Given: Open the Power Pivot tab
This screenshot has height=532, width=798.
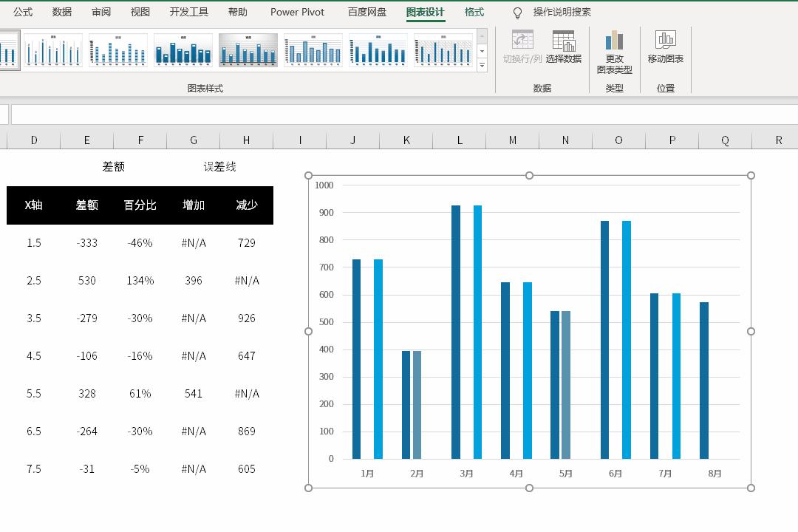Looking at the screenshot, I should pos(297,12).
